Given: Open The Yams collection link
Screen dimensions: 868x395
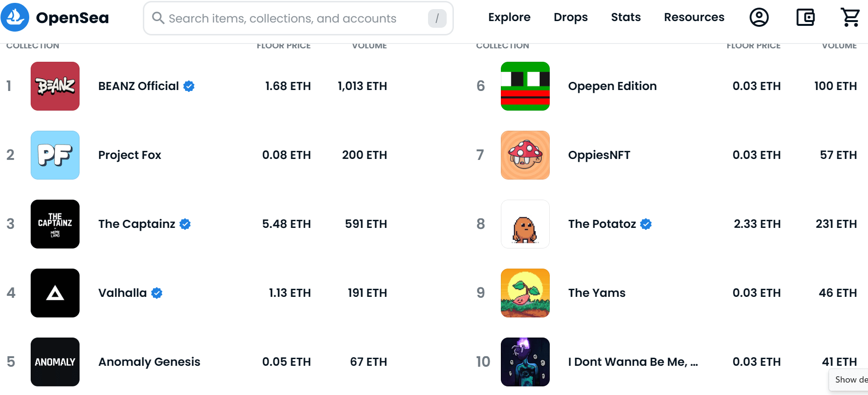Looking at the screenshot, I should tap(597, 293).
